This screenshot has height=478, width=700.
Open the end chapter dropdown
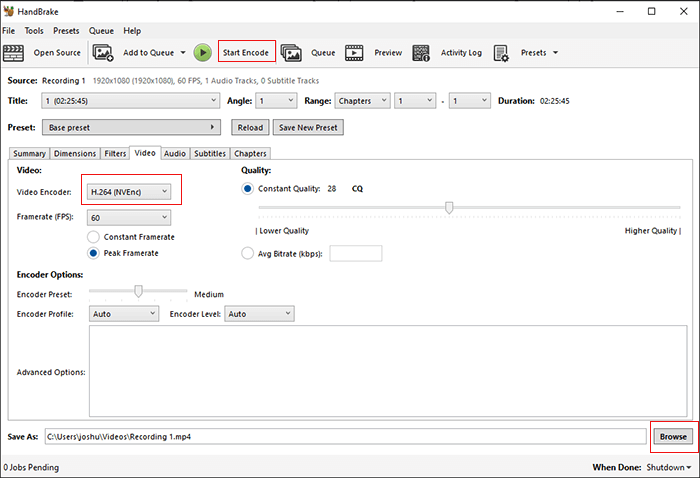(470, 101)
